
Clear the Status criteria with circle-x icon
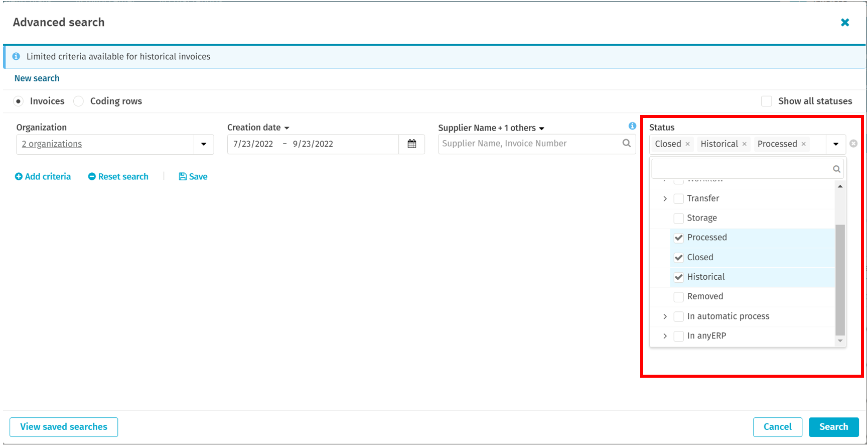click(853, 144)
